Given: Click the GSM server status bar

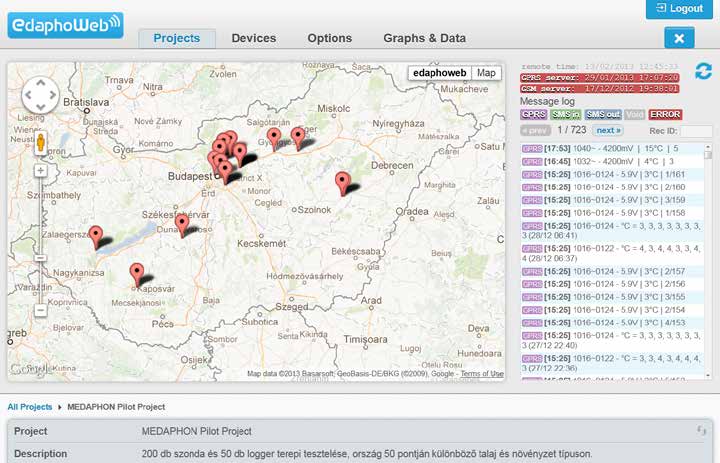Looking at the screenshot, I should point(600,89).
